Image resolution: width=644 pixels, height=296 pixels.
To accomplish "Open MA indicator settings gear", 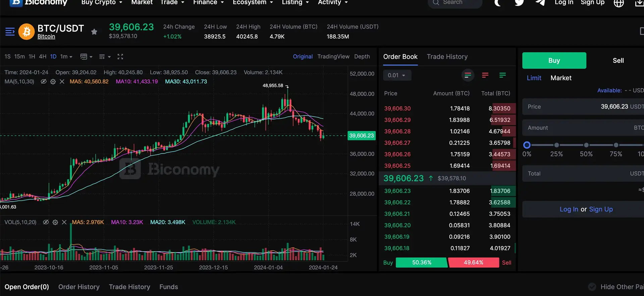I will (53, 82).
